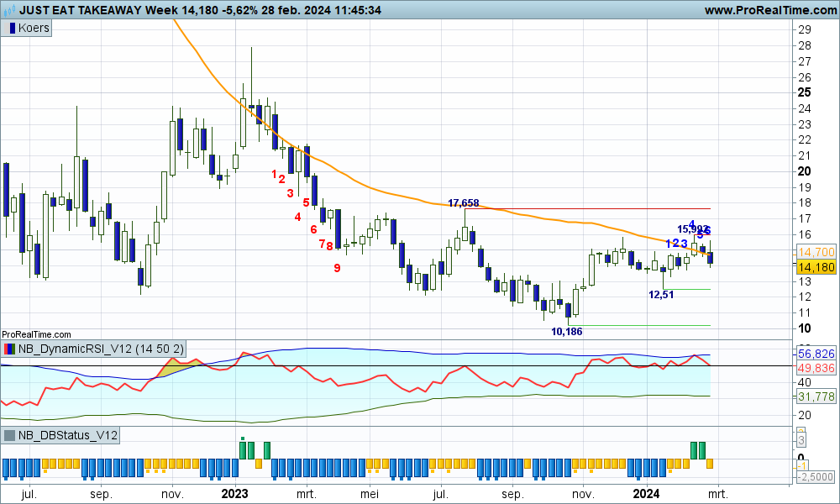This screenshot has height=504, width=840.
Task: Click the ProRealTime.com watermark above RSI panel
Action: [x=33, y=334]
